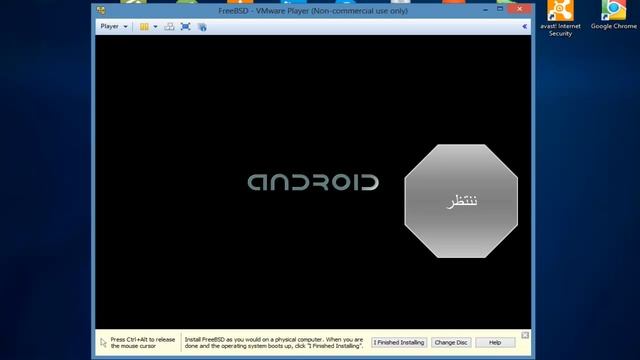Expand the power options dropdown arrow
Screen dimensions: 640x360
point(156,27)
